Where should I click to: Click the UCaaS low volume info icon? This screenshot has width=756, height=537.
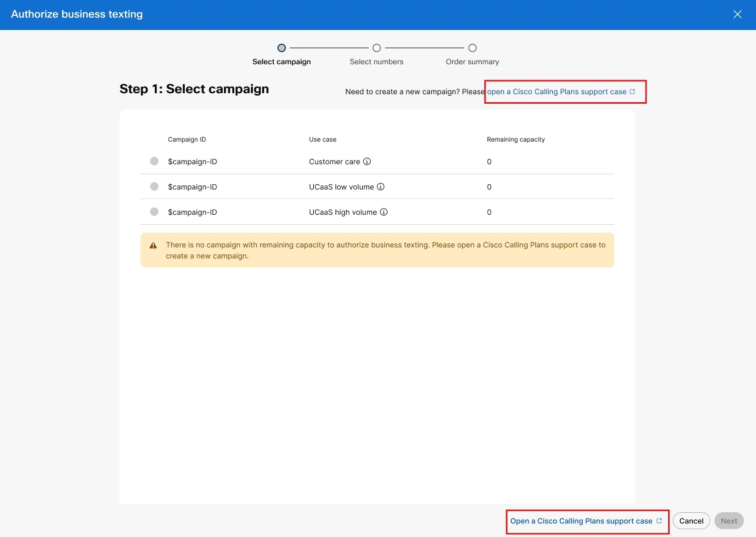tap(380, 186)
